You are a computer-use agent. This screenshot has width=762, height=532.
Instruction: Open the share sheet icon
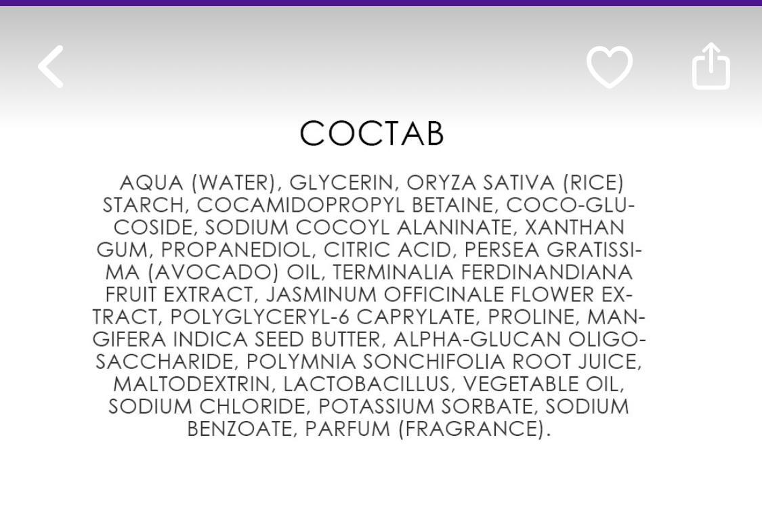click(x=711, y=66)
